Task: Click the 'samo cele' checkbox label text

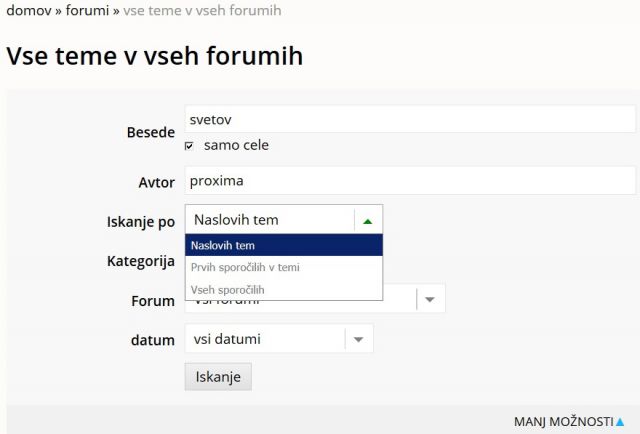Action: (x=236, y=145)
